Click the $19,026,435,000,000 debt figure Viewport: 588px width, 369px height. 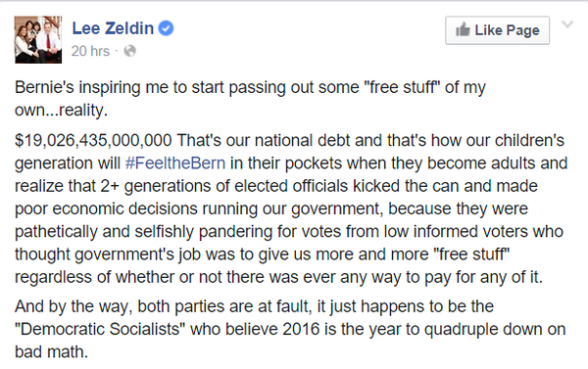[x=93, y=141]
